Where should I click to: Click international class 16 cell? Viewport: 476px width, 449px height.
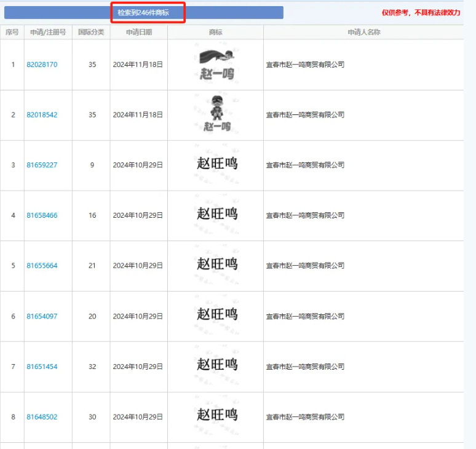[92, 215]
